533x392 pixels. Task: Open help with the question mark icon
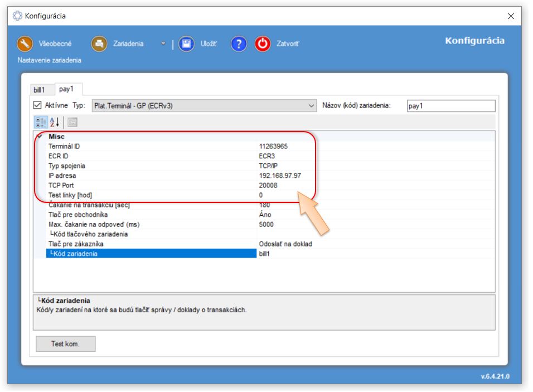tap(239, 44)
